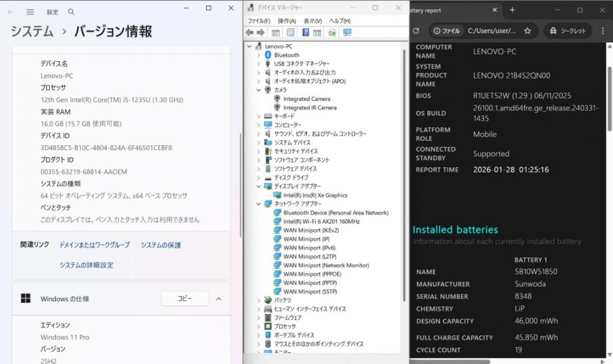Select Intel(R) Iris(R) Xe Graphics adapter
The height and width of the screenshot is (364, 613).
315,195
